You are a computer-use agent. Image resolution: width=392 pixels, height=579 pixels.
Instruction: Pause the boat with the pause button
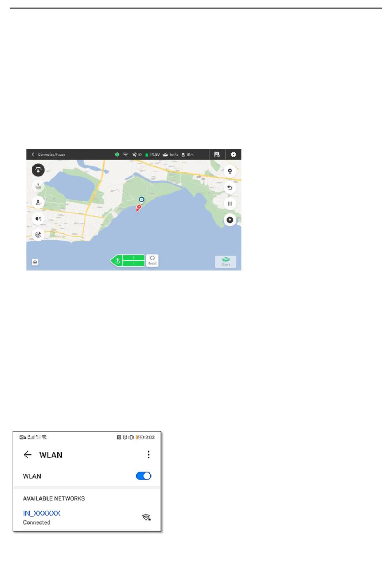(230, 204)
